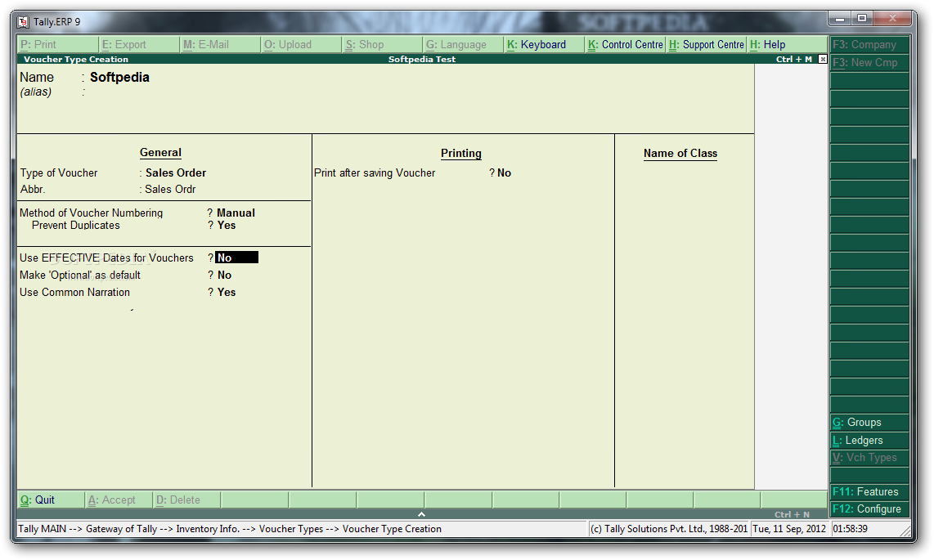Viewport: 934px width, 560px height.
Task: Expand the calculator pane arrow
Action: pyautogui.click(x=421, y=514)
